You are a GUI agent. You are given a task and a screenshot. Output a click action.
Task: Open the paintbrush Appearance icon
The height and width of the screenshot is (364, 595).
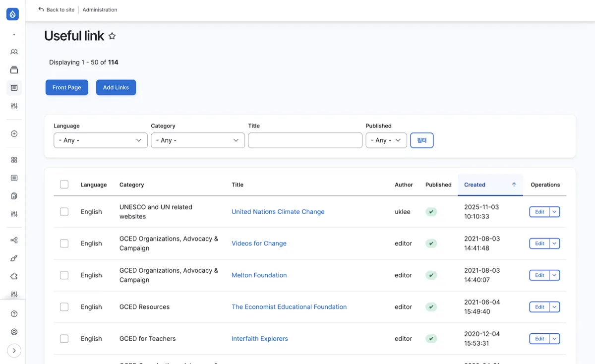point(14,258)
